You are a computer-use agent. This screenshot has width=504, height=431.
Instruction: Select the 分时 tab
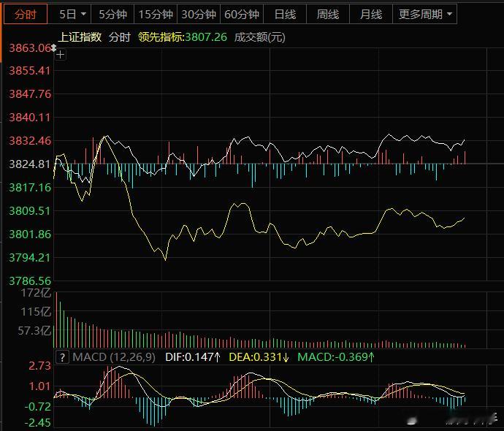pyautogui.click(x=26, y=14)
